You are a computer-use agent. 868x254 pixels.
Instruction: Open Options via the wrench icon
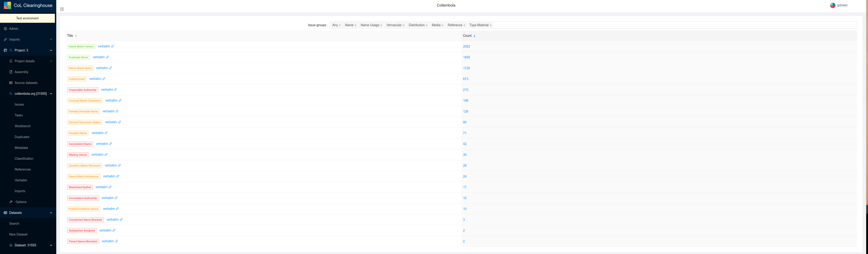tap(11, 201)
